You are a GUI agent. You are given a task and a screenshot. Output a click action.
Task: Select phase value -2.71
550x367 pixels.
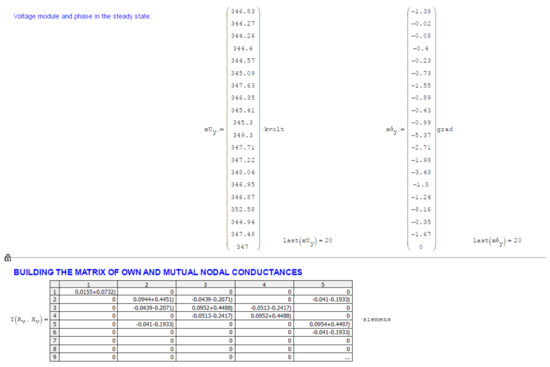click(x=421, y=147)
